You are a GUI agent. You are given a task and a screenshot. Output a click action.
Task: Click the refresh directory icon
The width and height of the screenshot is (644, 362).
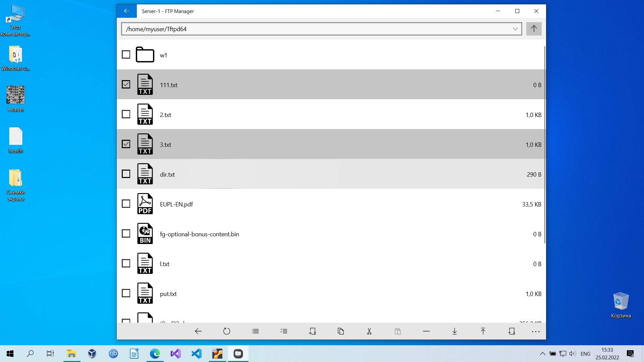click(x=227, y=330)
